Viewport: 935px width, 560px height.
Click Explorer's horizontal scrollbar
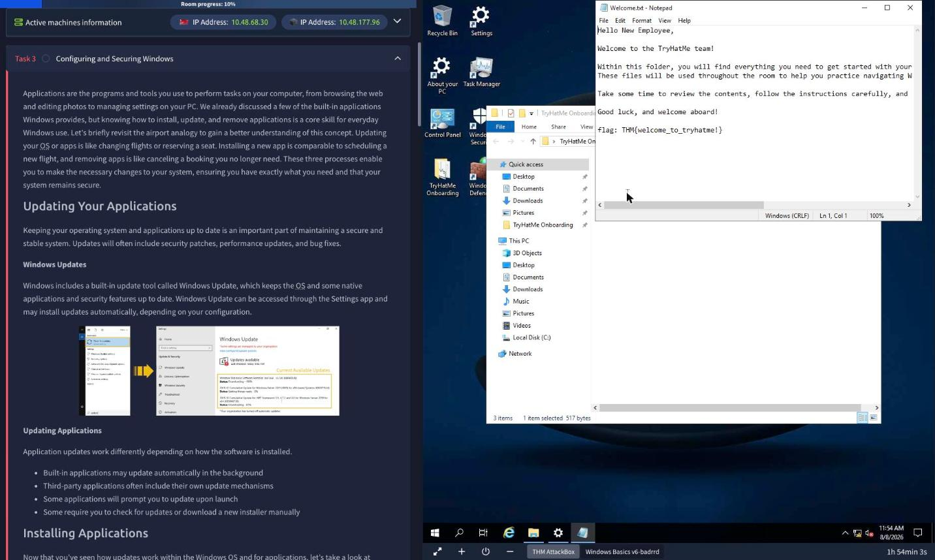click(x=730, y=408)
